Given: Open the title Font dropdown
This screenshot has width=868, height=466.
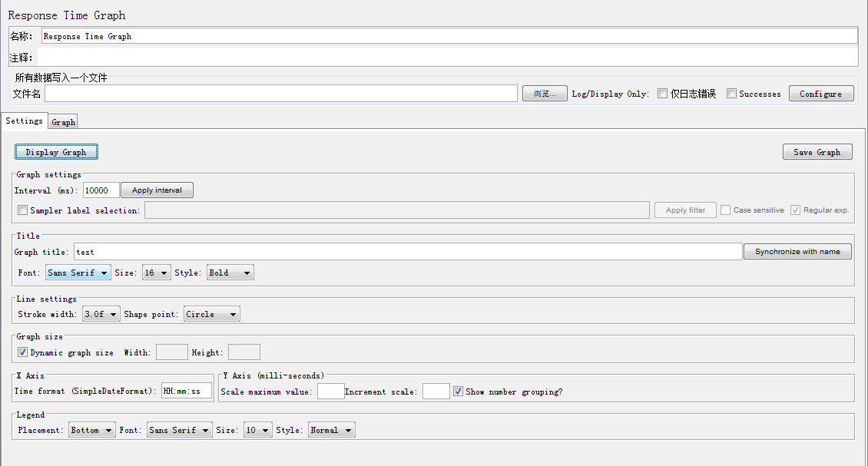Looking at the screenshot, I should (78, 273).
